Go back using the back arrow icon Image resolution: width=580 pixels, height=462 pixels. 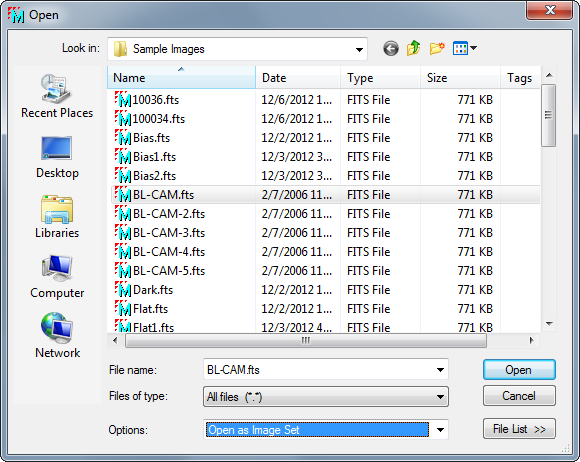391,48
